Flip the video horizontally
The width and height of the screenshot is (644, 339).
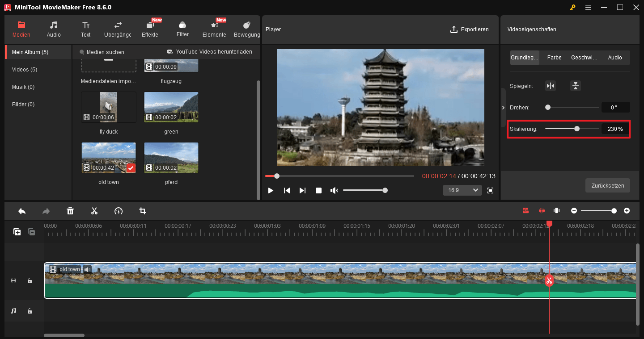[x=551, y=85]
